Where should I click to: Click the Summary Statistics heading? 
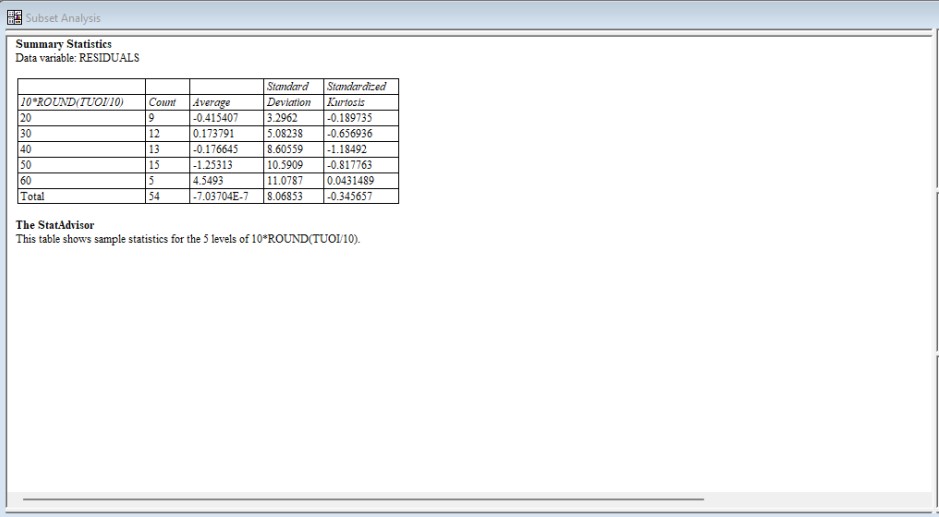point(63,44)
